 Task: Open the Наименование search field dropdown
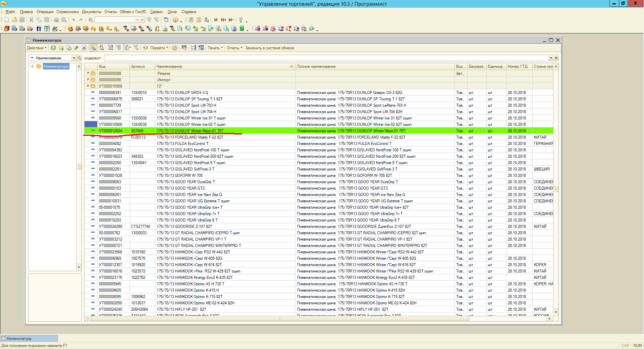click(74, 58)
